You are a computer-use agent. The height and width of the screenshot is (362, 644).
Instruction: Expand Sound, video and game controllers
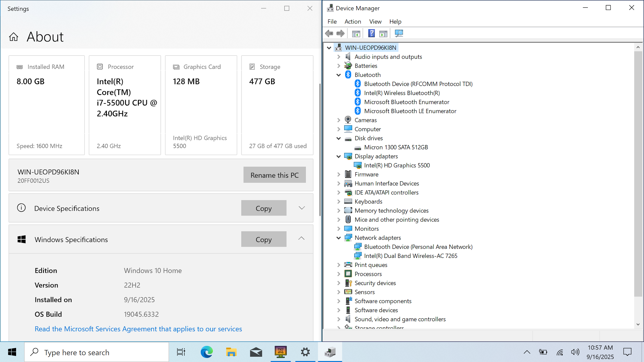pos(339,319)
